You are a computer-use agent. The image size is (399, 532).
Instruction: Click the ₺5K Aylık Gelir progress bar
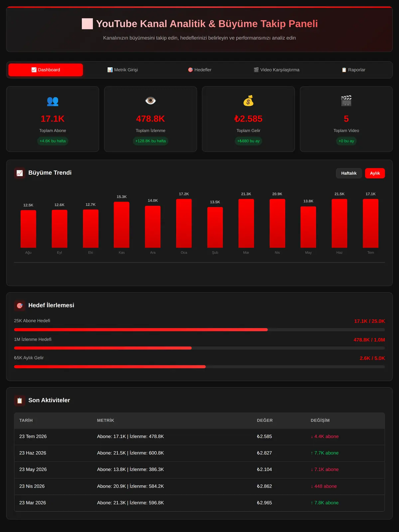(x=199, y=367)
